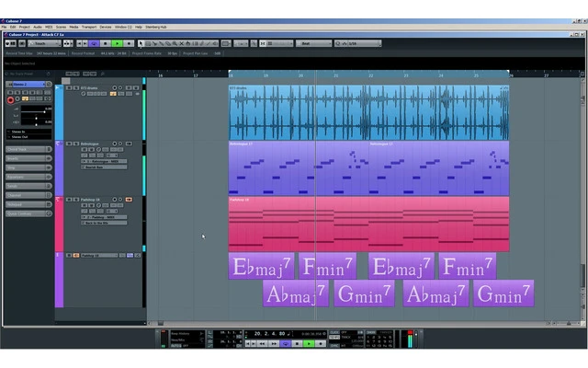This screenshot has height=368, width=588.
Task: Expand the Channel inspector section
Action: click(28, 195)
